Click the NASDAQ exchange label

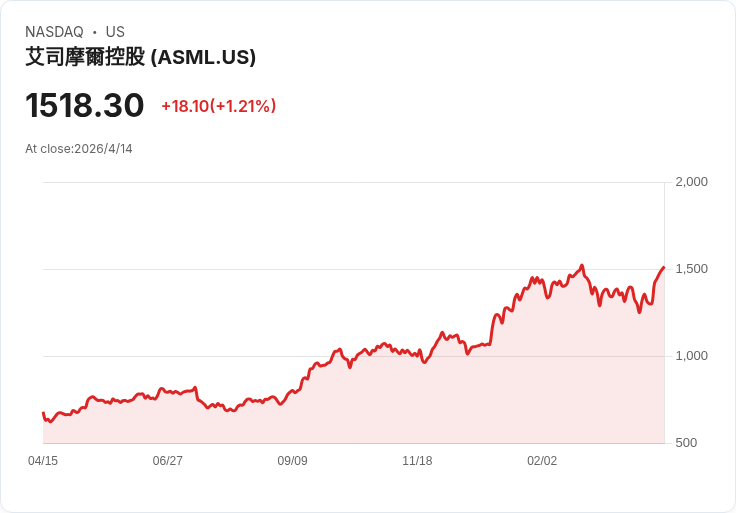pyautogui.click(x=54, y=32)
